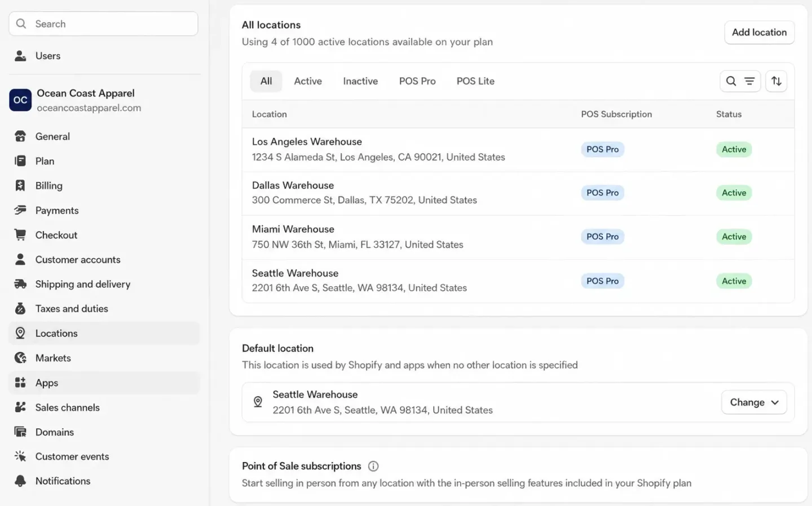Switch to the Active tab
Screen dimensions: 812x506
308,81
